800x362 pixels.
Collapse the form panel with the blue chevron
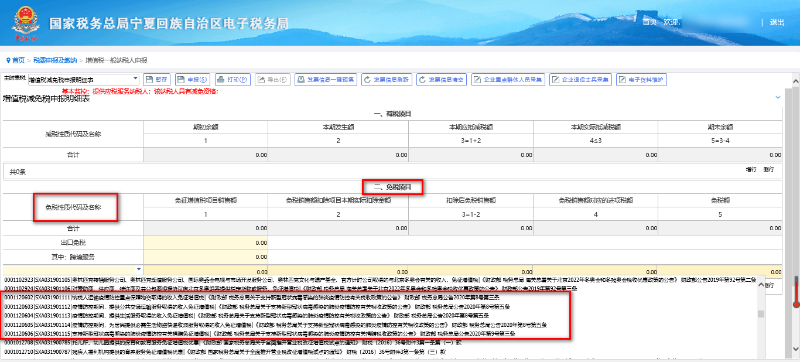[778, 97]
